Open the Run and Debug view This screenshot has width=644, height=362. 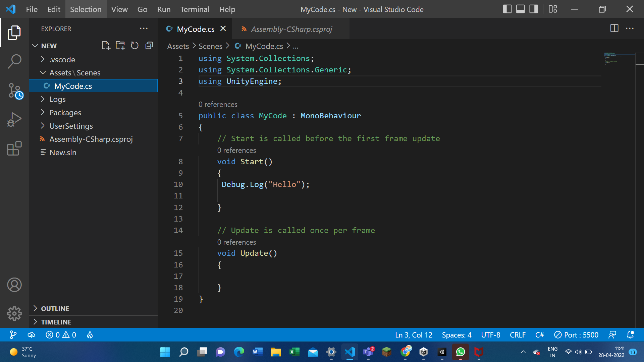click(14, 119)
